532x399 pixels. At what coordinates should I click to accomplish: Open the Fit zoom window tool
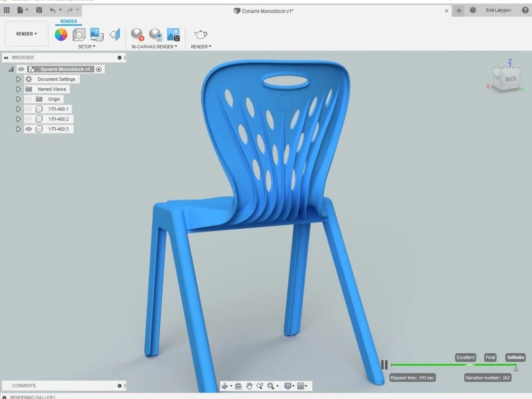271,386
